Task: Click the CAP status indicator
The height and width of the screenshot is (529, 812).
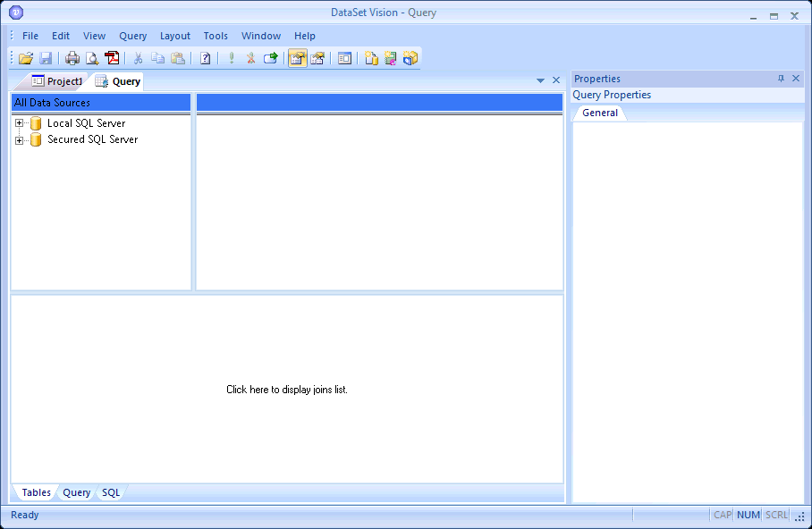Action: point(723,515)
